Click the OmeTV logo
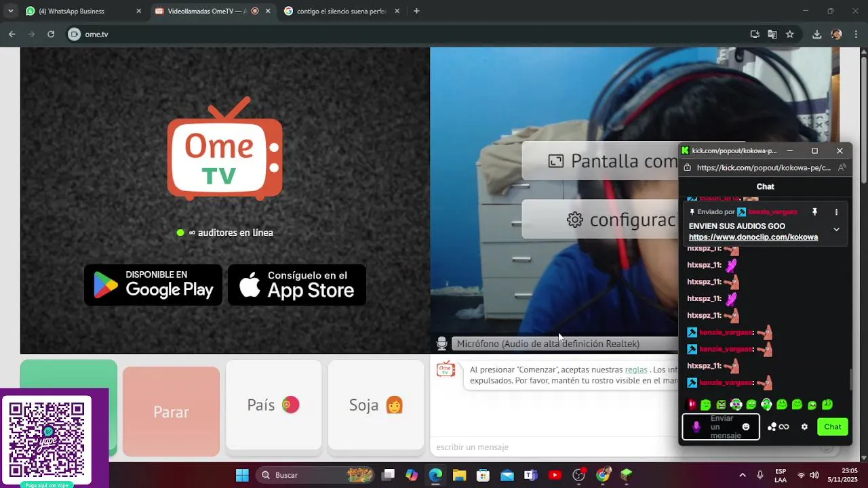 pos(224,149)
